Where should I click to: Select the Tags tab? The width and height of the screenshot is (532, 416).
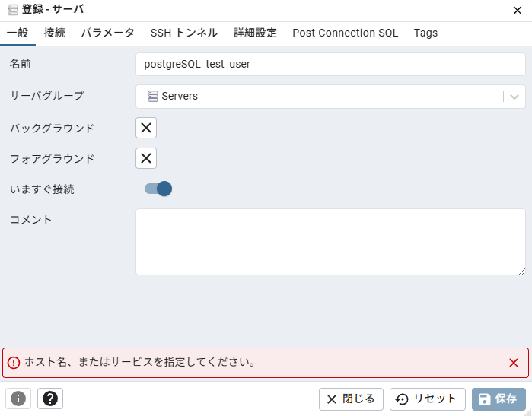[x=425, y=33]
